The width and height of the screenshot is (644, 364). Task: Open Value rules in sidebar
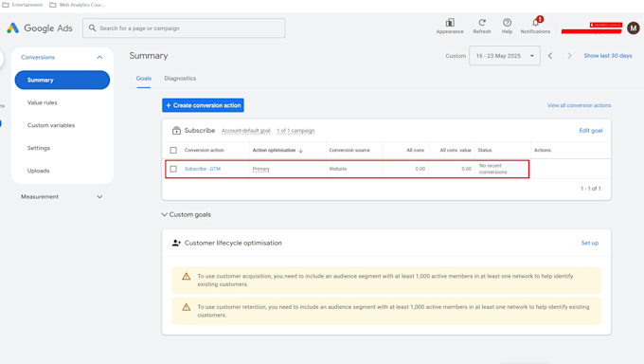43,102
